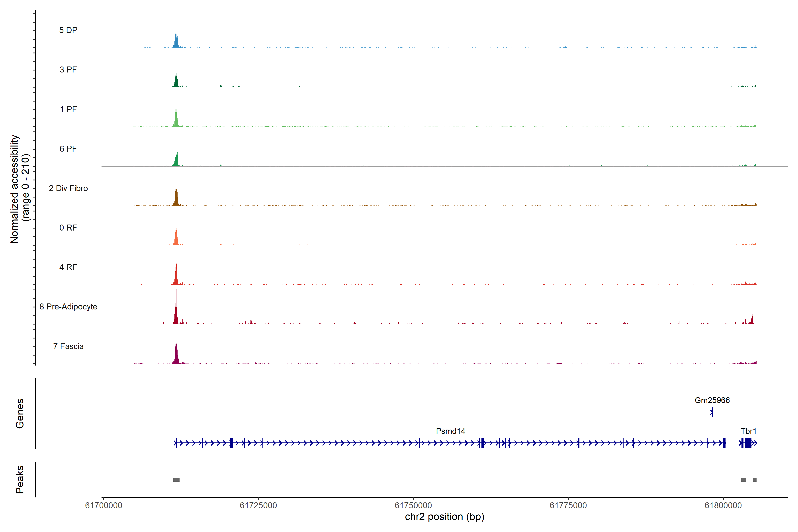The height and width of the screenshot is (532, 798).
Task: Click the rightmost gray peak rectangle
Action: tap(755, 479)
